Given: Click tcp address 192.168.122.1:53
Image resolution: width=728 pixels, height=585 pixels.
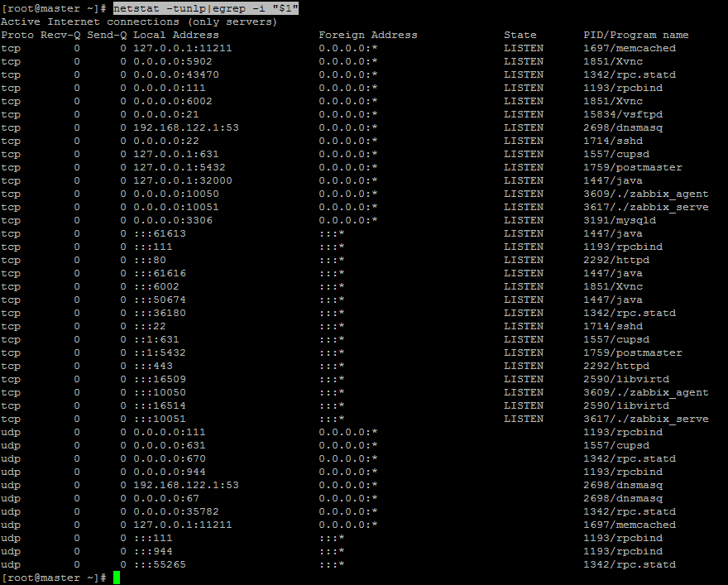Looking at the screenshot, I should pos(185,127).
